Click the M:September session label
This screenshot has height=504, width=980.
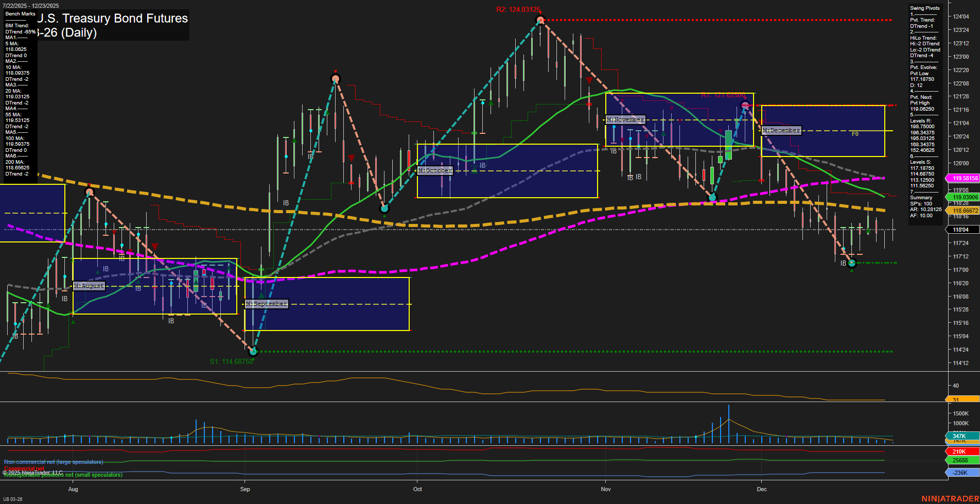[x=266, y=304]
